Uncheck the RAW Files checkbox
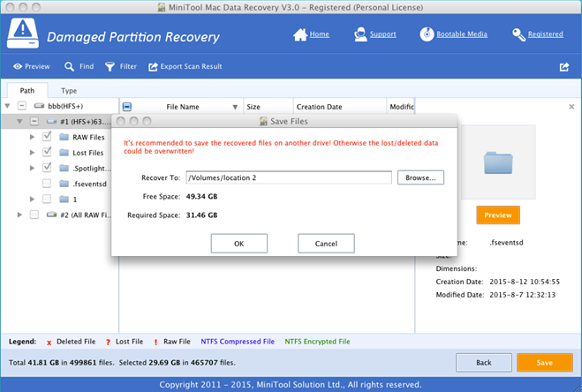The image size is (582, 392). [x=47, y=136]
